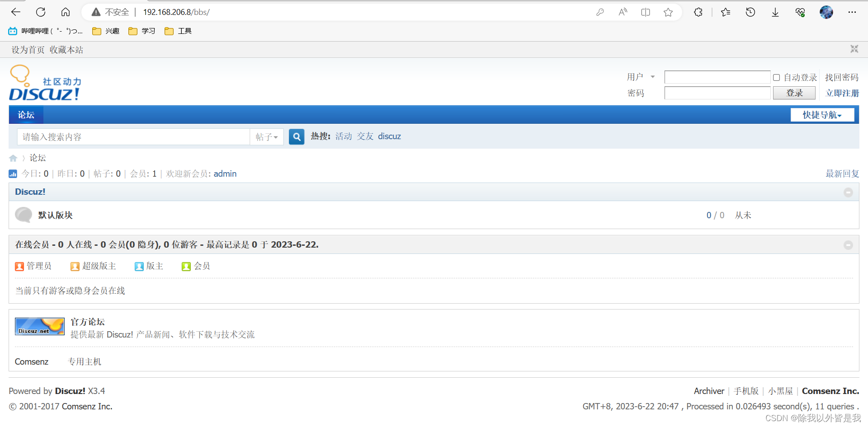Click the widescreen toggle icon in top bar

point(854,49)
